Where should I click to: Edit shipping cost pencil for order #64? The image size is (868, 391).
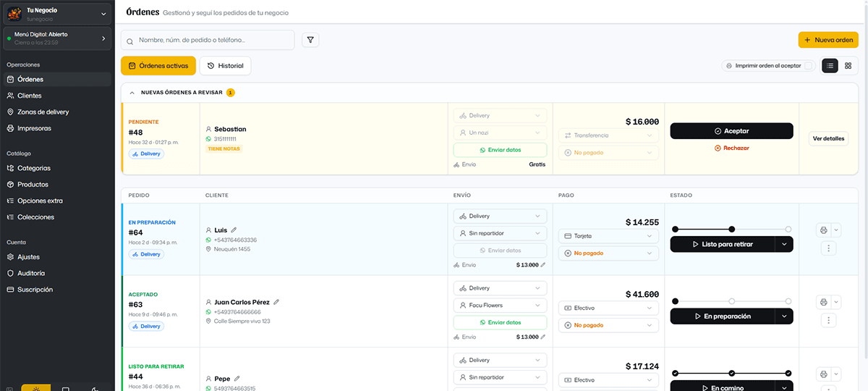[x=543, y=265]
